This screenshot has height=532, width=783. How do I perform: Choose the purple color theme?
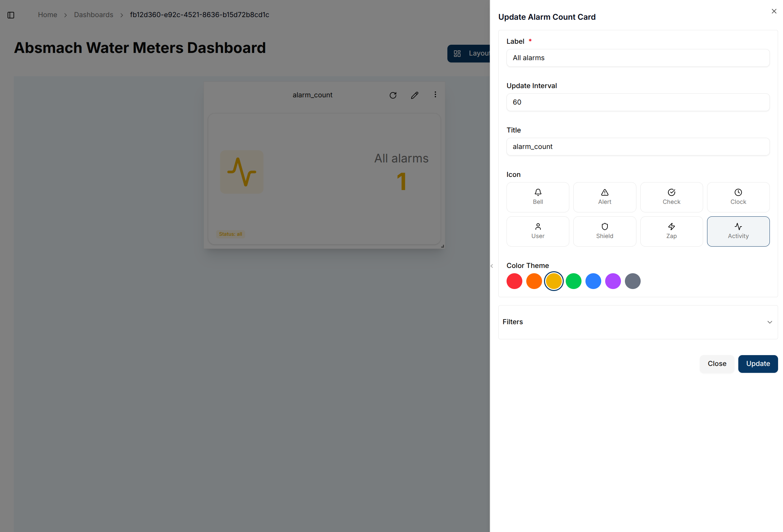612,281
